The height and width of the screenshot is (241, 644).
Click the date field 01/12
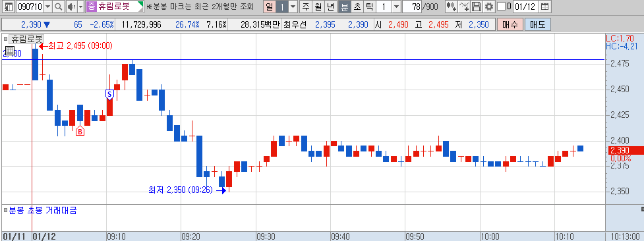[525, 6]
